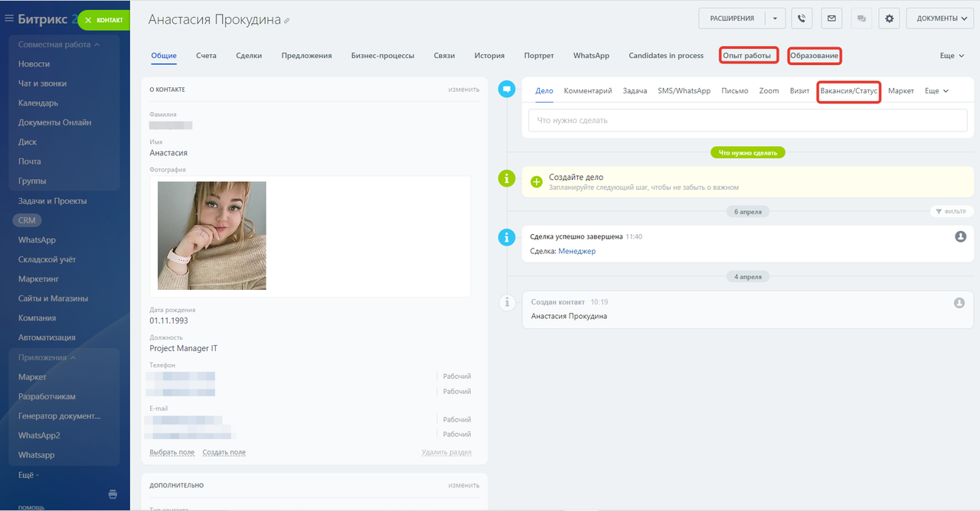Open Генератор документов in sidebar
The image size is (980, 511).
coord(60,416)
